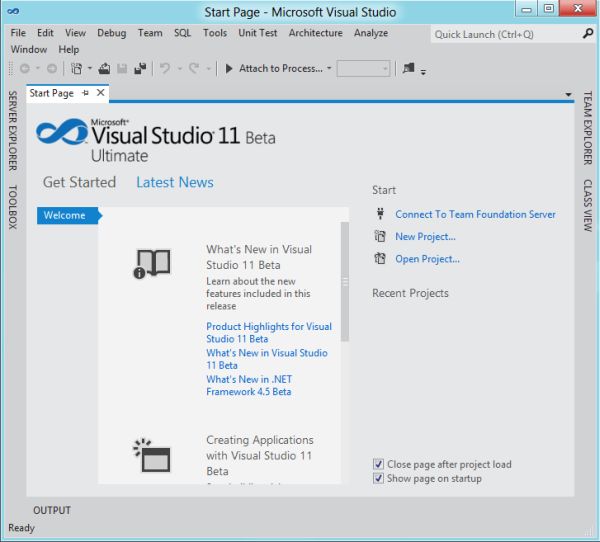Open the Help menu
The image size is (600, 542).
click(x=68, y=49)
